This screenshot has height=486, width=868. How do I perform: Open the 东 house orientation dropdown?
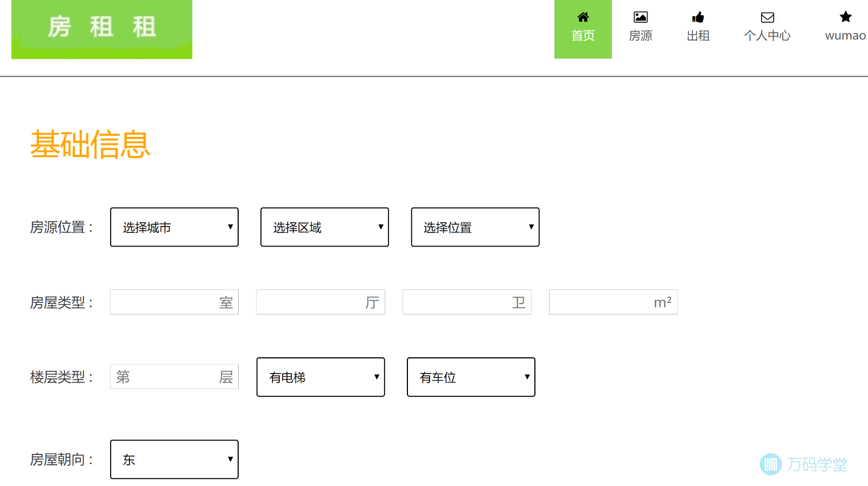tap(174, 459)
